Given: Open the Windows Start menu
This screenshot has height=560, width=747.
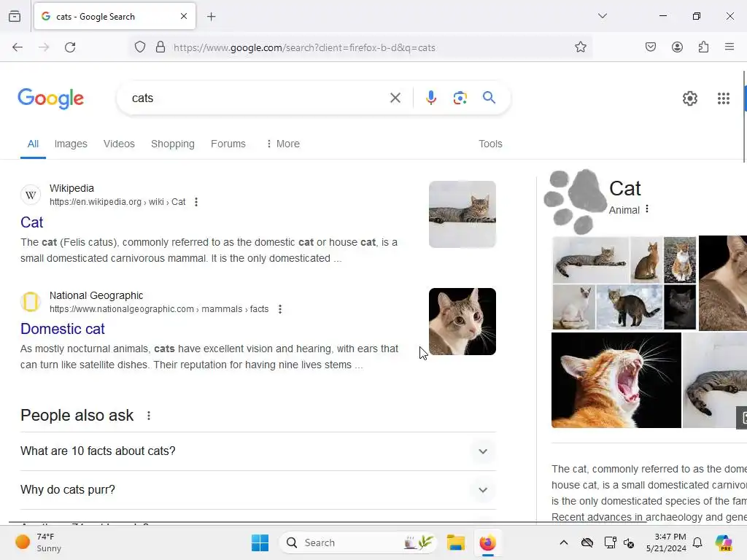Looking at the screenshot, I should click(x=260, y=542).
